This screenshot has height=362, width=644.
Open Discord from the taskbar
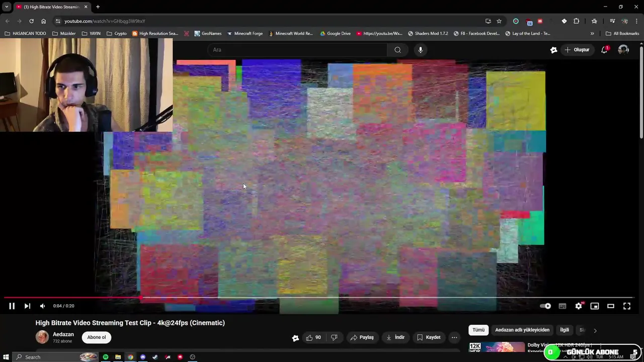(143, 357)
